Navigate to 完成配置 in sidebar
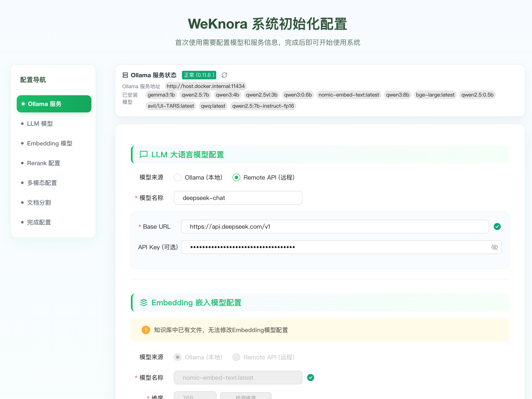Image resolution: width=532 pixels, height=399 pixels. click(x=39, y=222)
